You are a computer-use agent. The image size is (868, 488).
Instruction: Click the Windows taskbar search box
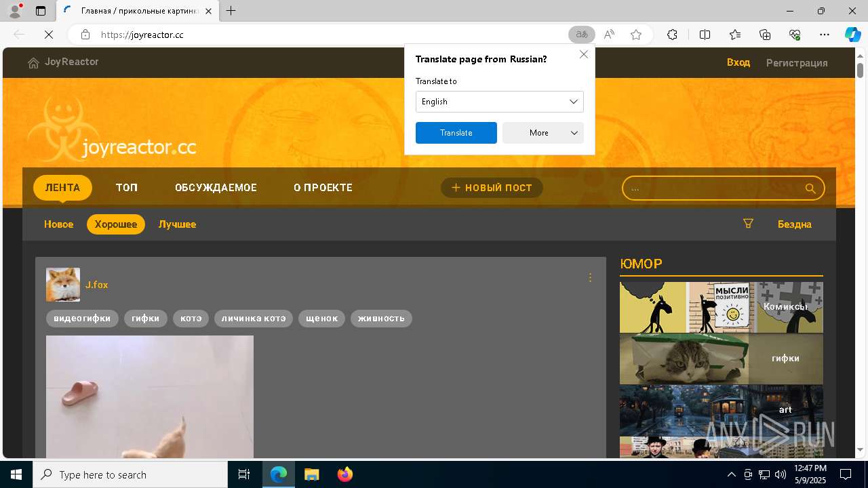click(130, 474)
